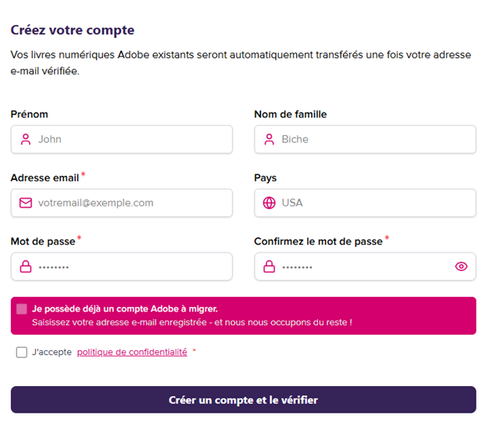The image size is (504, 426).
Task: Click into the Adresse email input field
Action: [121, 203]
